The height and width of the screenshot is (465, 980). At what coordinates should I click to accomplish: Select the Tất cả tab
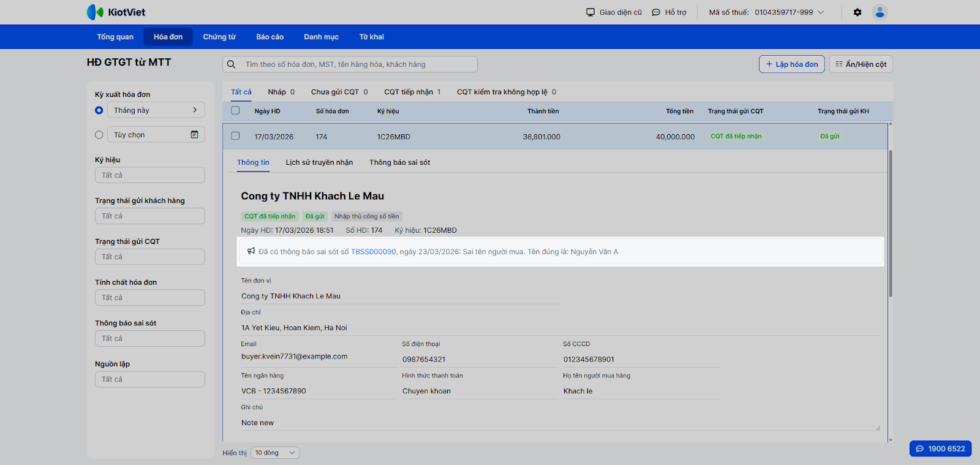point(241,92)
